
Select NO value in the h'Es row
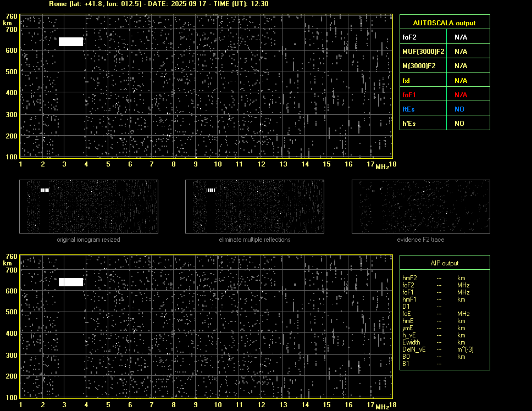(x=459, y=124)
